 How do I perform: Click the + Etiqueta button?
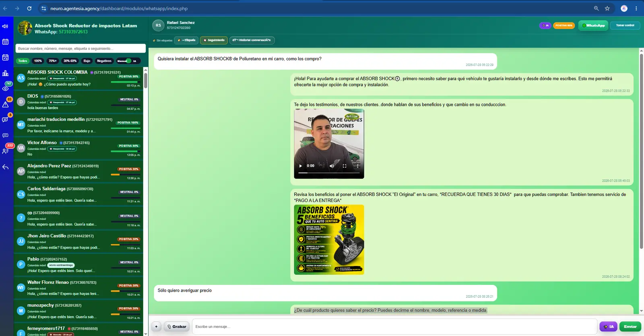click(x=186, y=40)
